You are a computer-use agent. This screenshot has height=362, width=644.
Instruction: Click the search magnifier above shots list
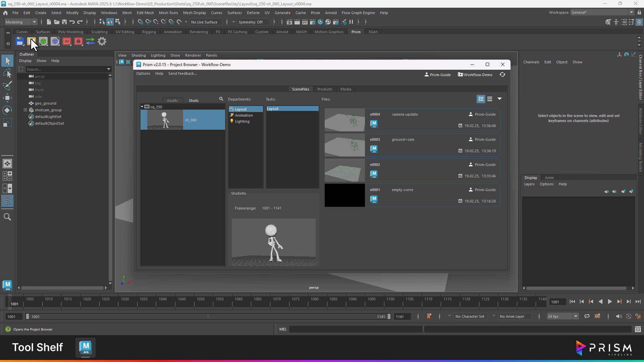tap(221, 99)
